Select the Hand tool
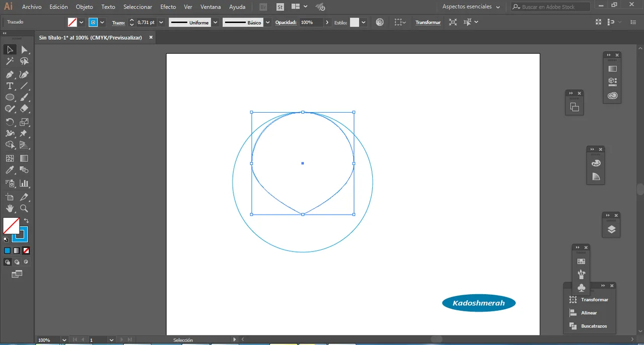Image resolution: width=644 pixels, height=345 pixels. [10, 208]
